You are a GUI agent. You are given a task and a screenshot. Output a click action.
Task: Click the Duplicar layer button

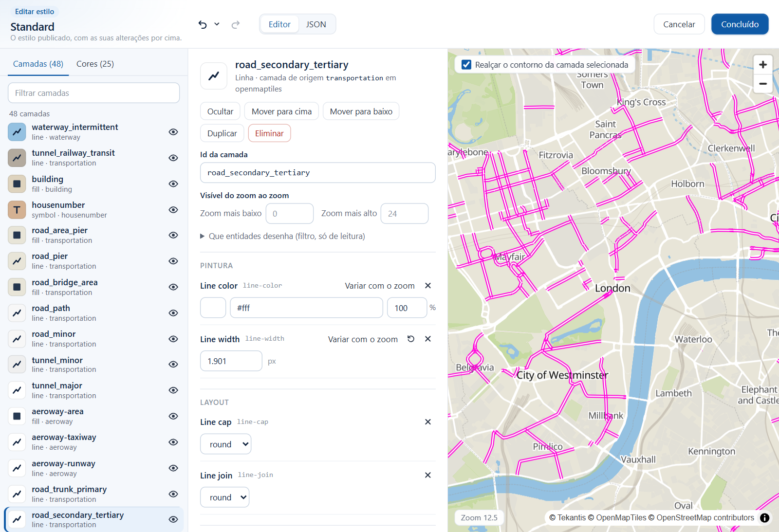[x=222, y=133]
